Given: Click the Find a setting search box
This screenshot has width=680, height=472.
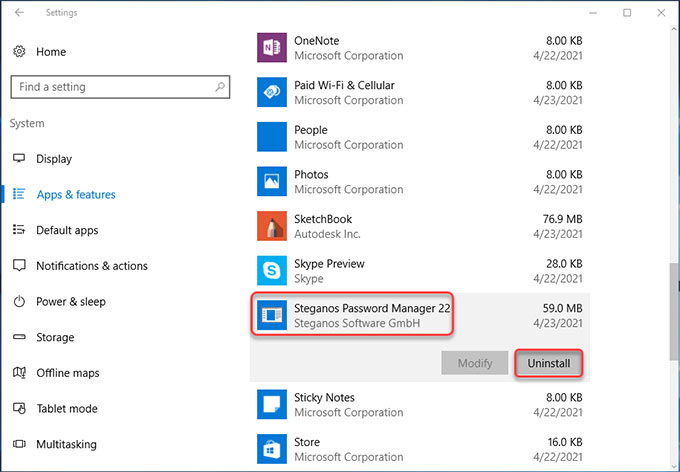Looking at the screenshot, I should [x=120, y=87].
